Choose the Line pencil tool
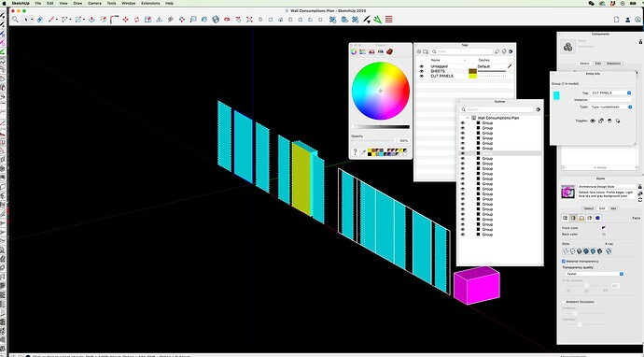The width and height of the screenshot is (644, 357). [51, 20]
